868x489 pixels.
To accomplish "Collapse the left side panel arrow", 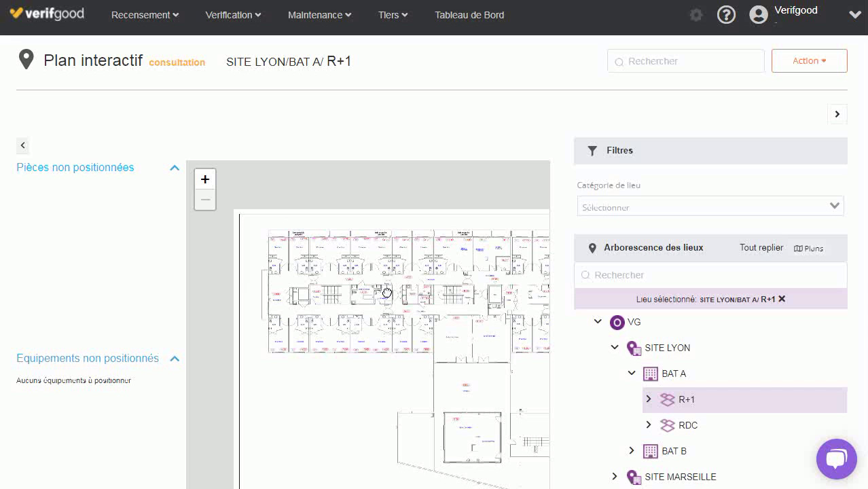I will [23, 145].
